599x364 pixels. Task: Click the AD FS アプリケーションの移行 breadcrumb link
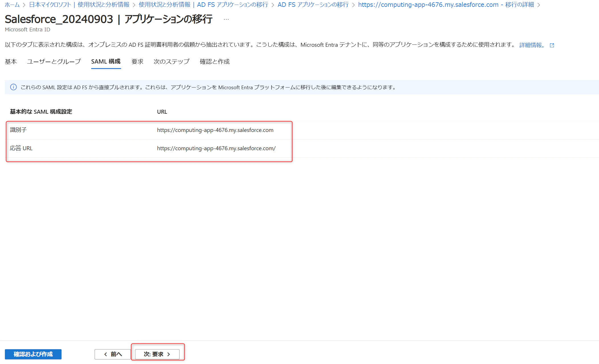pyautogui.click(x=313, y=5)
